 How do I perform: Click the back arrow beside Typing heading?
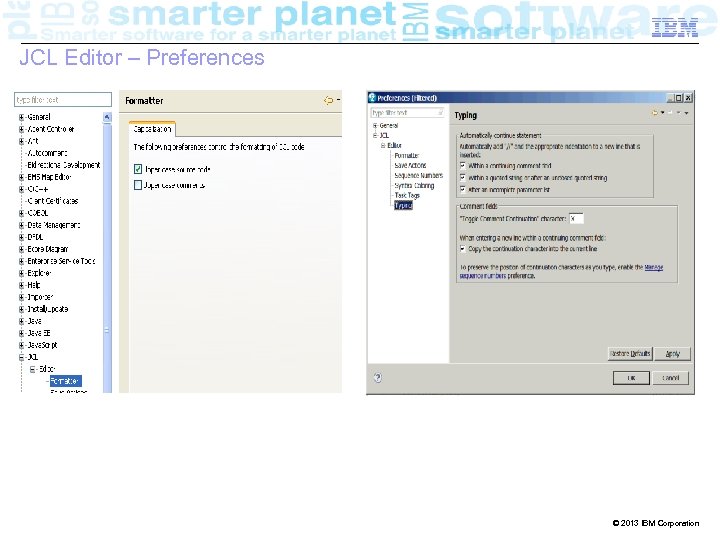coord(655,112)
